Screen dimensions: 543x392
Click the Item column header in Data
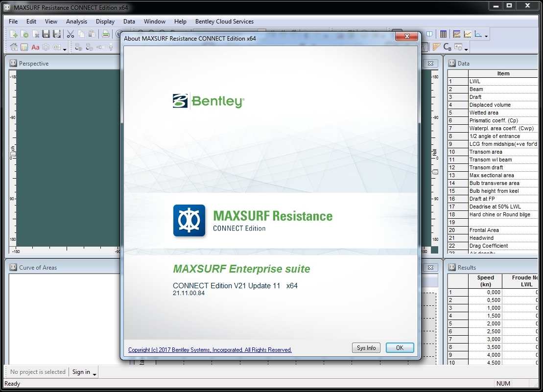click(503, 73)
